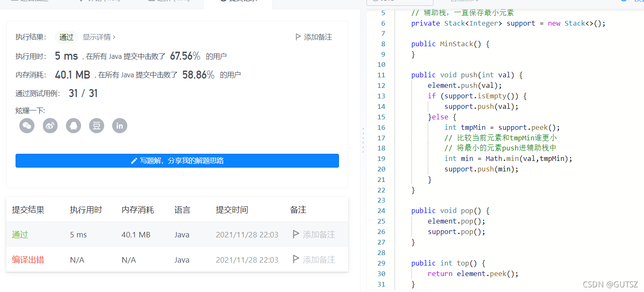Click the code line return element.peek();
Screen dimensions: 644x292
tap(473, 274)
